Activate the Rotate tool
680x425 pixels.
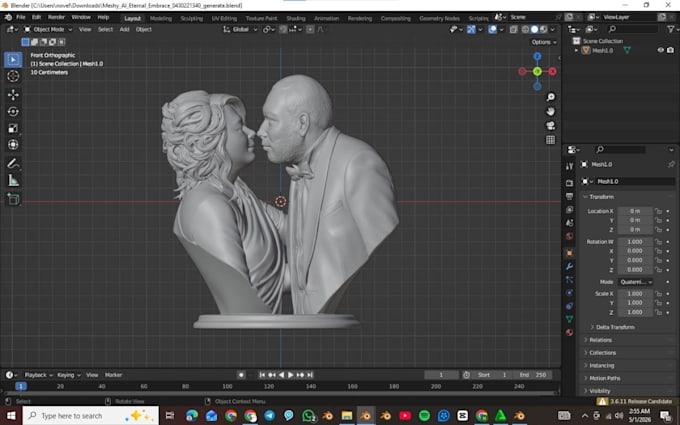pyautogui.click(x=13, y=111)
